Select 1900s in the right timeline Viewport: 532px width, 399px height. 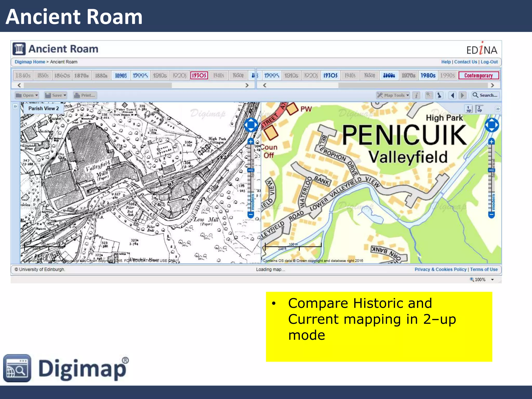point(272,76)
